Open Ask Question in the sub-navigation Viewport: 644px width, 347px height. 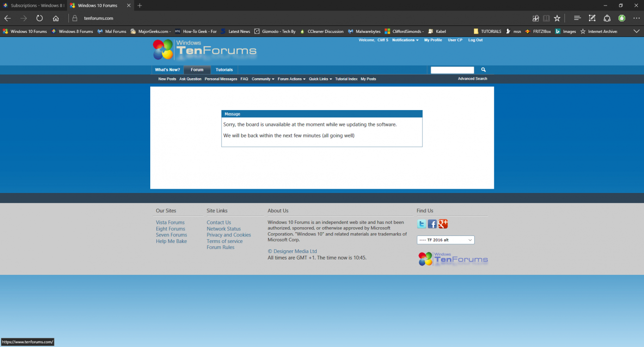tap(190, 79)
